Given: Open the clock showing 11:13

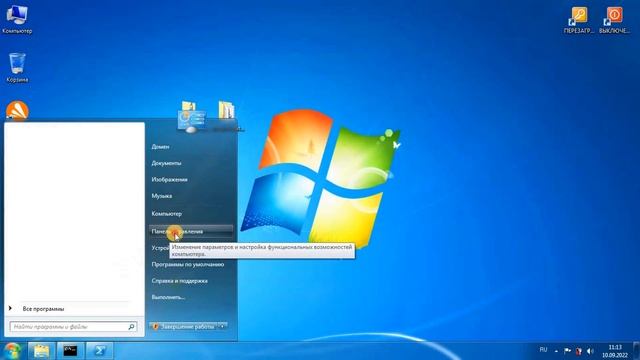Looking at the screenshot, I should (615, 351).
